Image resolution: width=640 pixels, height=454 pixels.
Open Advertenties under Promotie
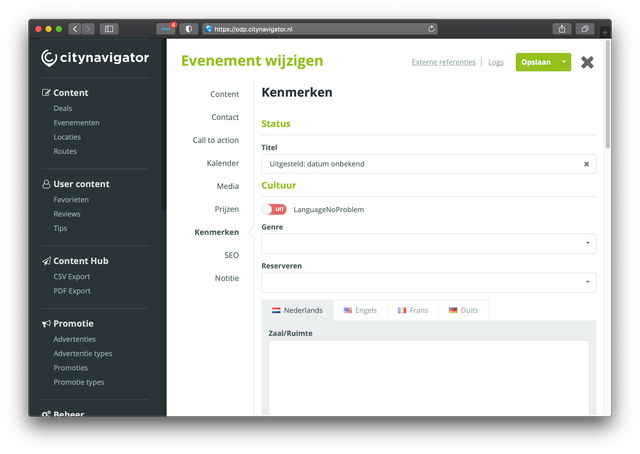tap(74, 339)
